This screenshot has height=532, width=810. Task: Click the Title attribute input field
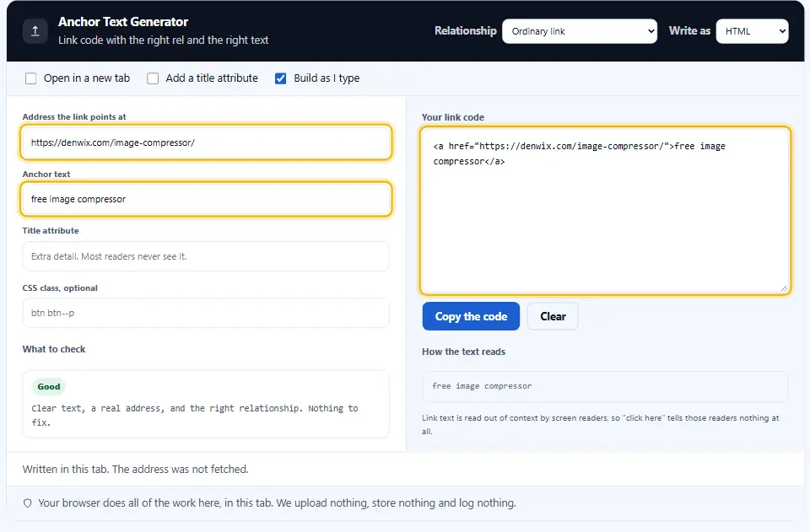(206, 256)
